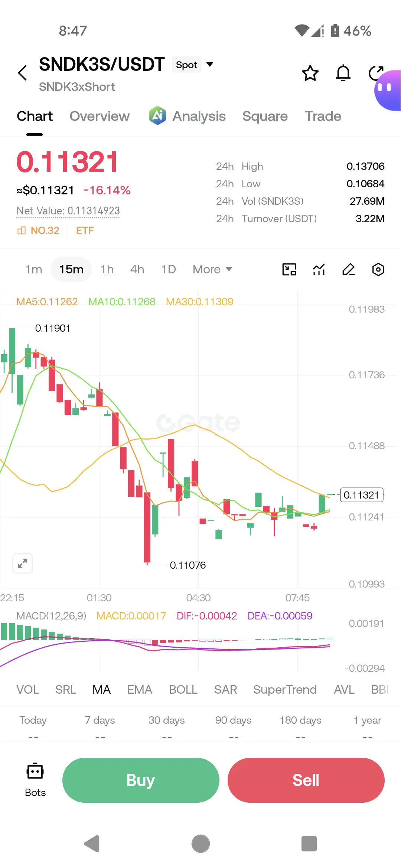The height and width of the screenshot is (868, 401).
Task: Toggle EMA indicator
Action: 140,690
